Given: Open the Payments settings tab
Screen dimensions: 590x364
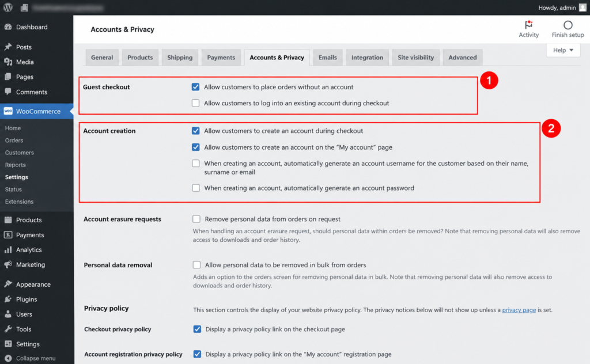Looking at the screenshot, I should pyautogui.click(x=221, y=58).
